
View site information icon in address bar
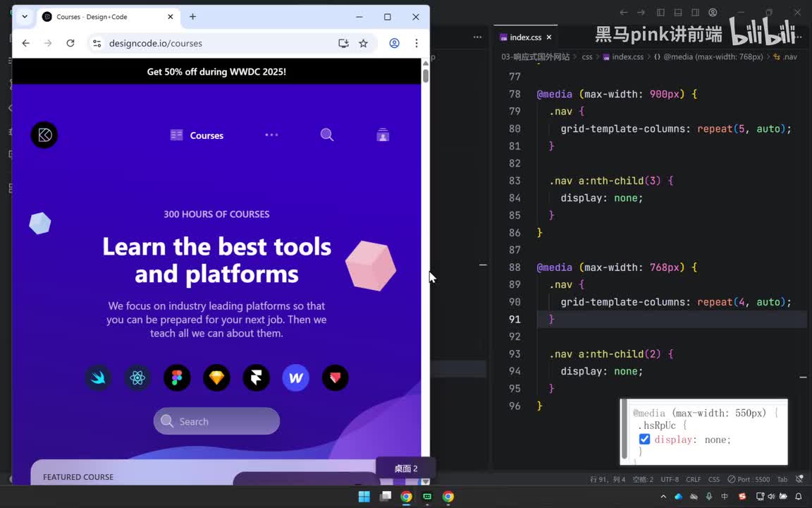(x=97, y=43)
